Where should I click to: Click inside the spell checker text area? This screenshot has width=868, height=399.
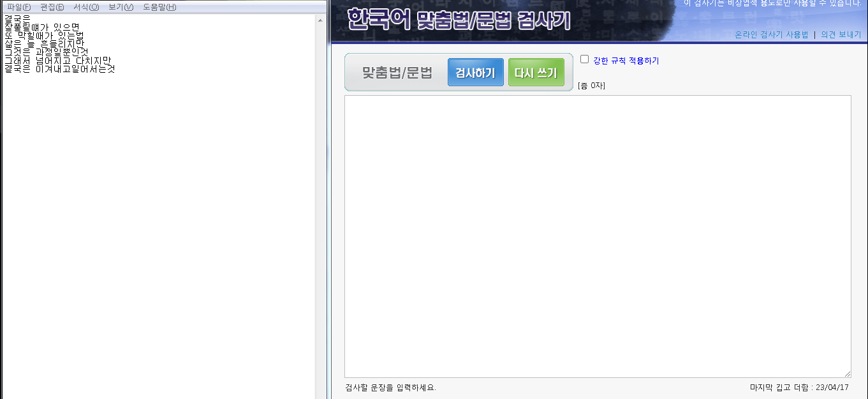click(x=598, y=236)
